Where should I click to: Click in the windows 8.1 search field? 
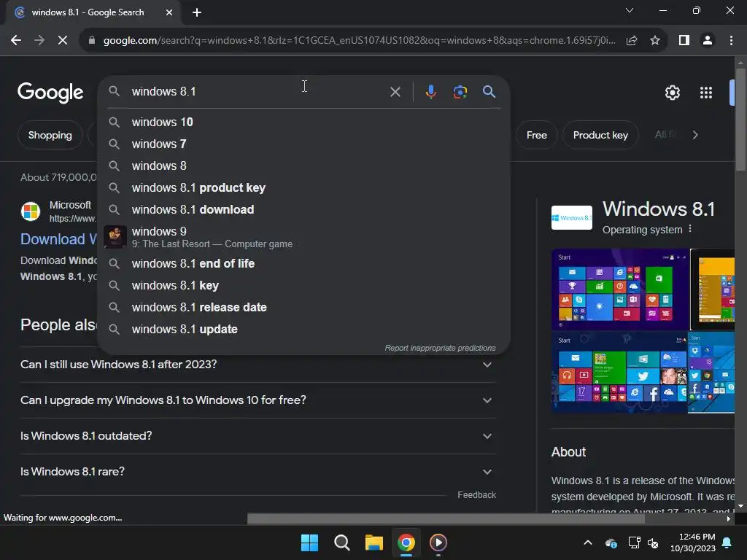pyautogui.click(x=258, y=91)
